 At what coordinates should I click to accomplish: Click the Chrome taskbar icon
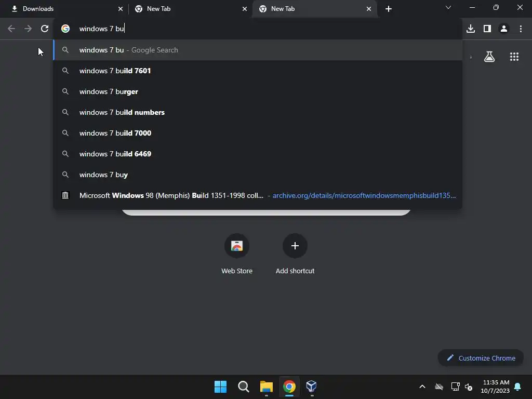coord(289,387)
